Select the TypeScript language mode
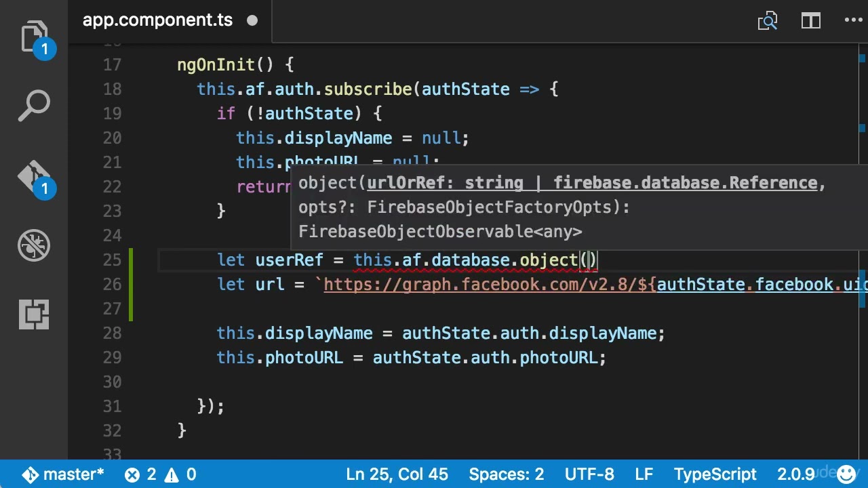This screenshot has height=488, width=868. (x=715, y=474)
